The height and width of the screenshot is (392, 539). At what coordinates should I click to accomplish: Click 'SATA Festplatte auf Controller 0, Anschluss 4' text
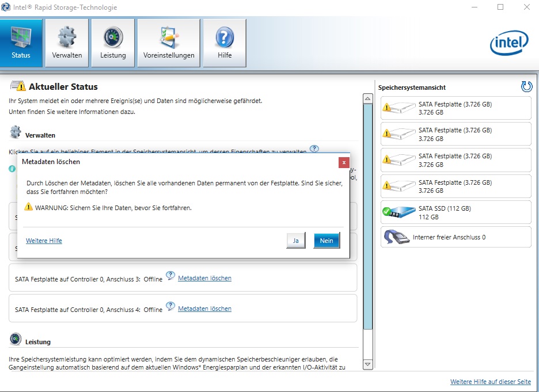(x=78, y=310)
